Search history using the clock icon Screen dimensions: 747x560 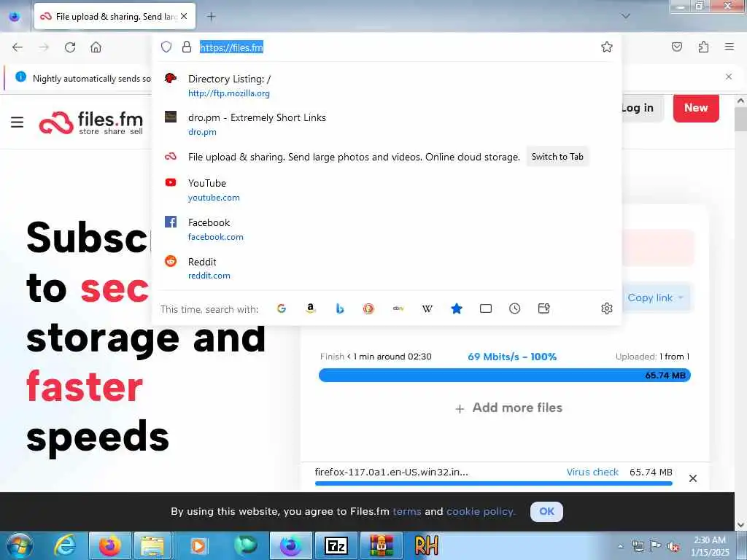(514, 308)
